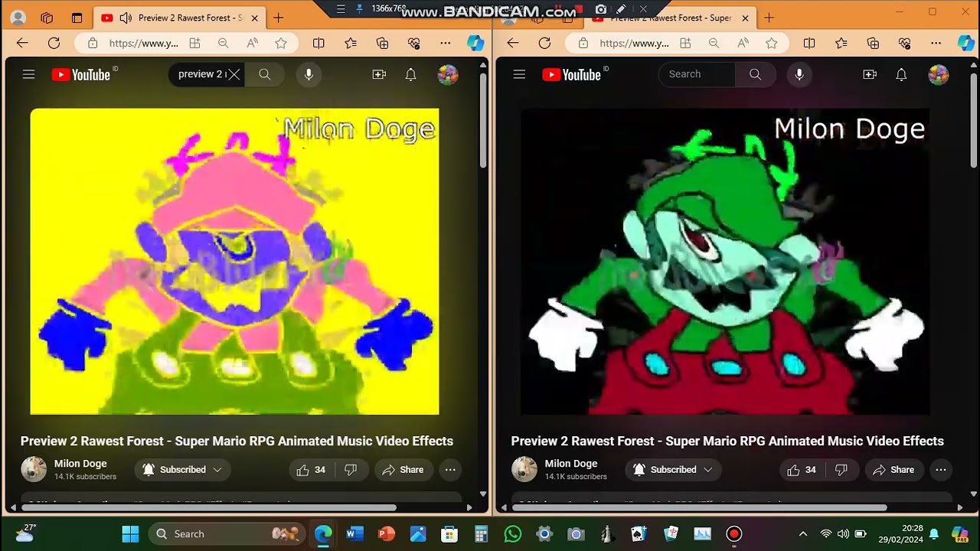
Task: Click the left window's vertical scrollbar
Action: [483, 121]
